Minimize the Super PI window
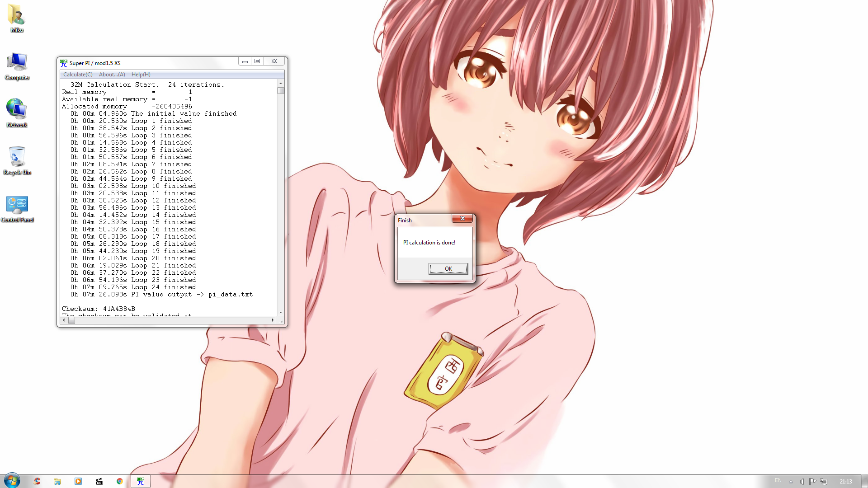Screen dimensions: 868x488 pos(245,61)
